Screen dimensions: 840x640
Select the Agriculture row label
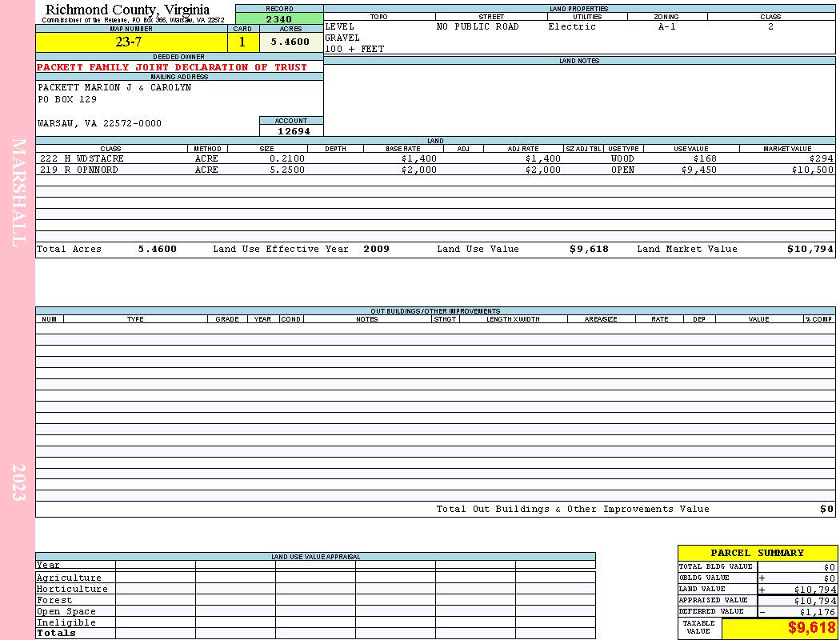click(x=69, y=578)
